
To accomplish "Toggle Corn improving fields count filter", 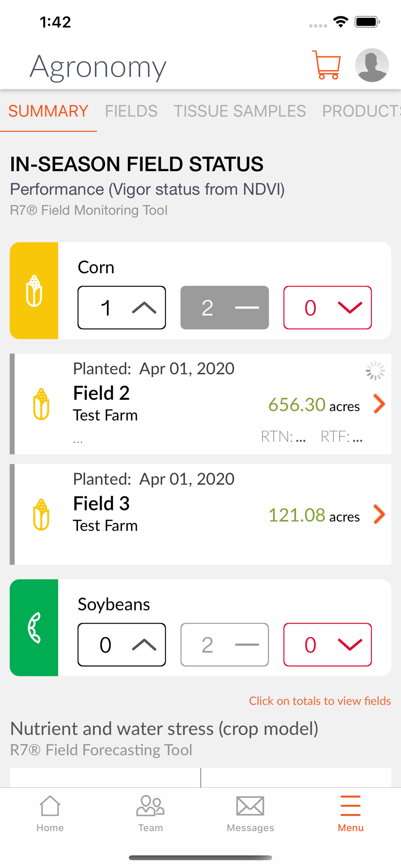I will point(122,308).
